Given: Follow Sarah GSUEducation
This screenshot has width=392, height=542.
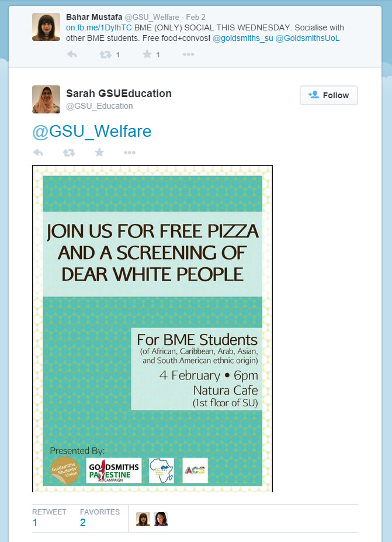Looking at the screenshot, I should [328, 95].
